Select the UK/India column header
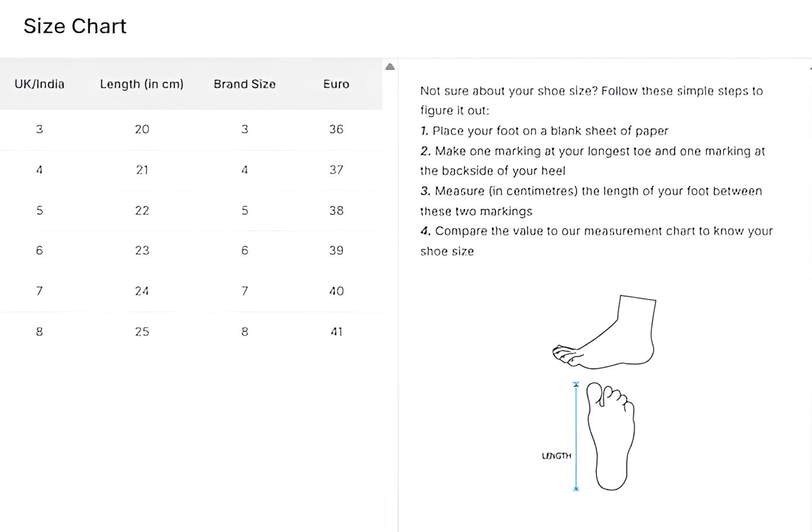812x532 pixels. point(39,84)
